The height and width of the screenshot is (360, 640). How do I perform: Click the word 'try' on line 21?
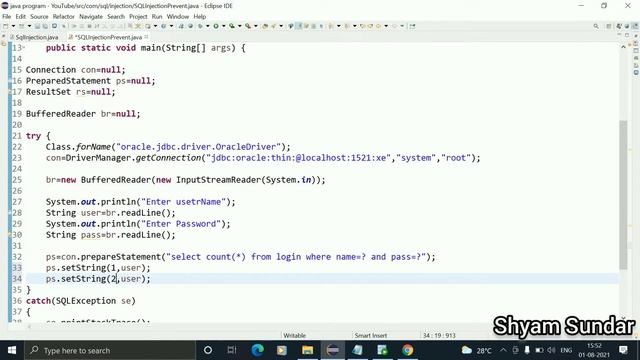click(33, 136)
